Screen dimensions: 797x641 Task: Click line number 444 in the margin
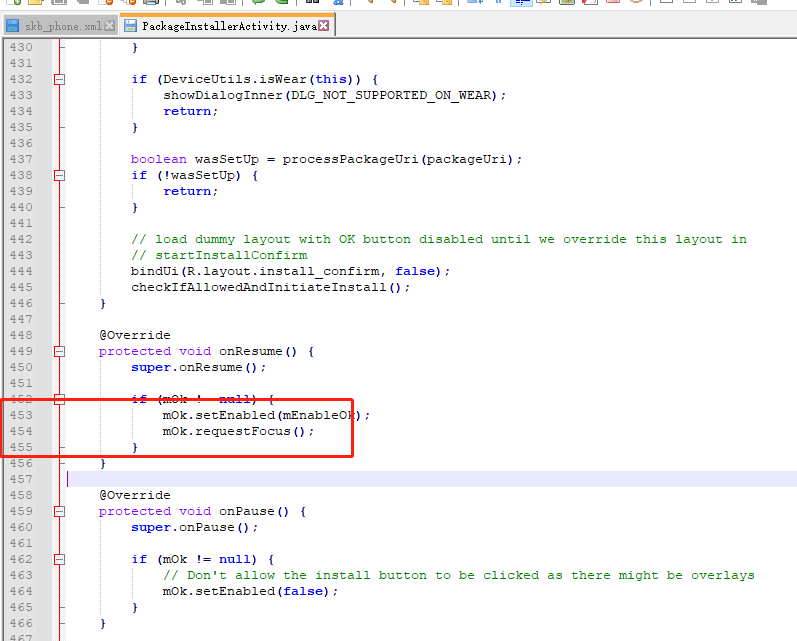(21, 271)
